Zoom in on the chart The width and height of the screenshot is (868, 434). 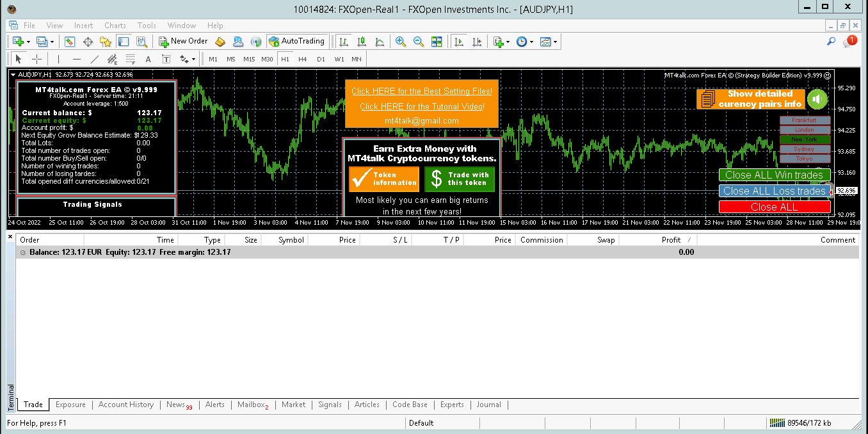coord(401,42)
